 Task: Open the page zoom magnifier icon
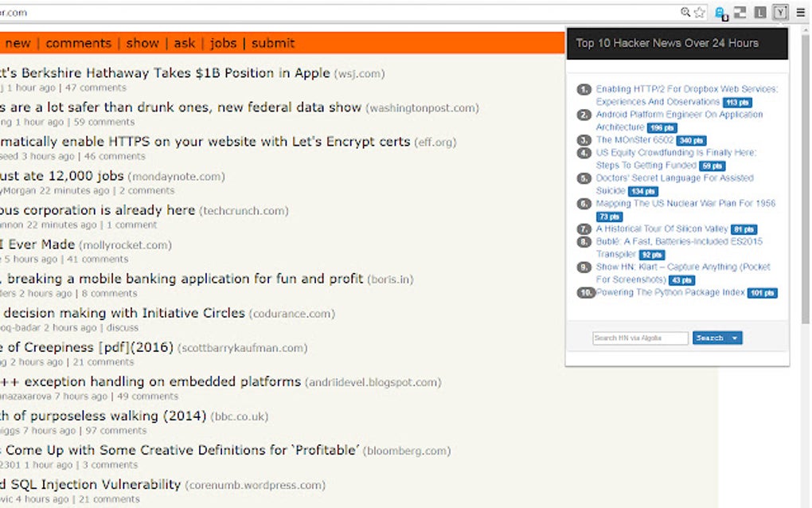(x=685, y=12)
